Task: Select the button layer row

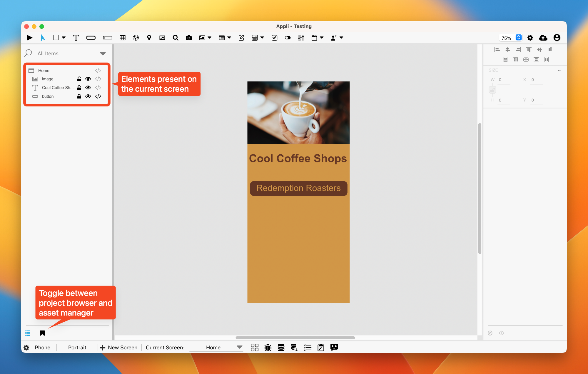Action: click(48, 96)
